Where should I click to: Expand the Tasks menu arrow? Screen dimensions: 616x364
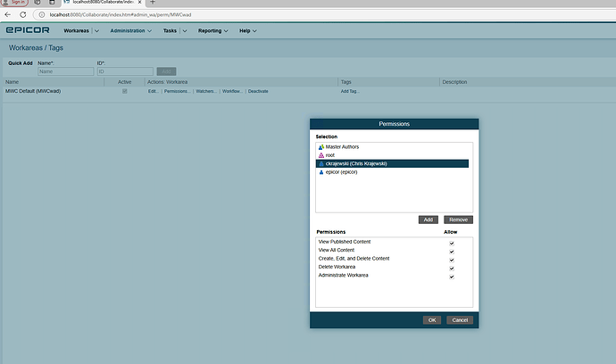[184, 30]
